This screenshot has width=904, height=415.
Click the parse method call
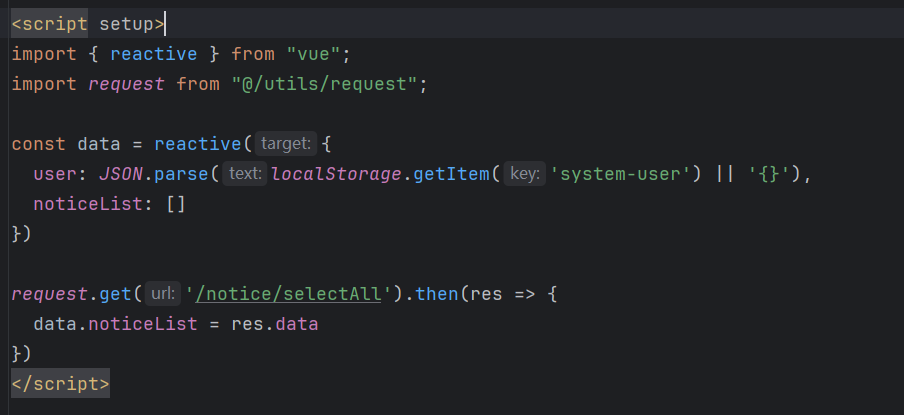pyautogui.click(x=181, y=174)
